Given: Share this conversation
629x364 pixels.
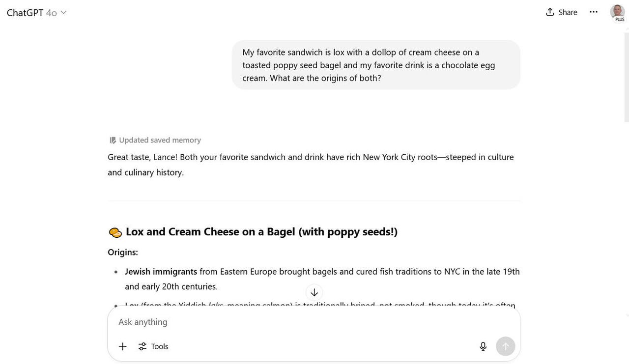Looking at the screenshot, I should click(561, 12).
